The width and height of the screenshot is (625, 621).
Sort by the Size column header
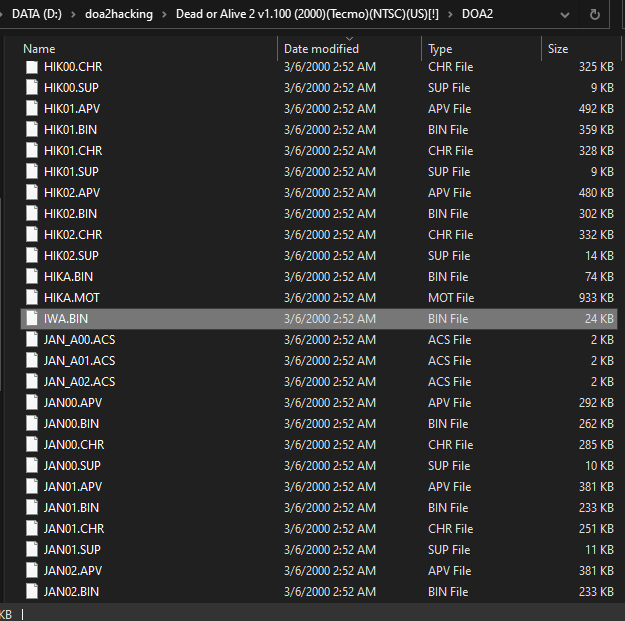558,49
